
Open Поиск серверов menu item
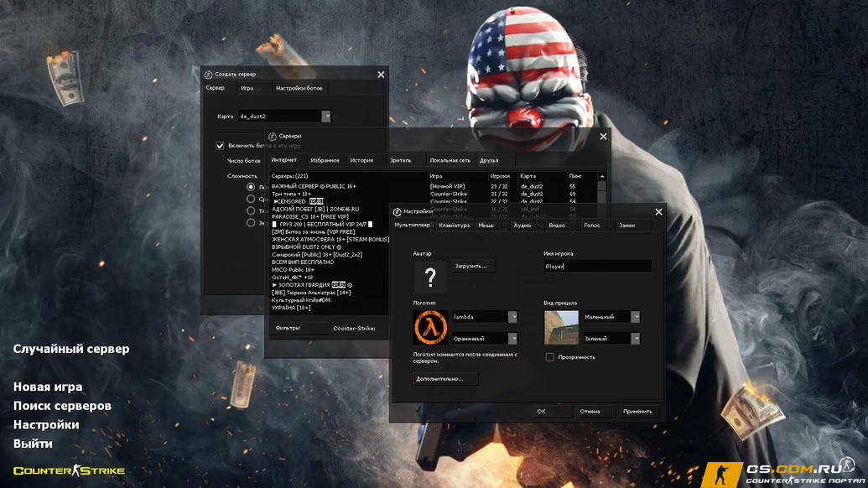[62, 406]
